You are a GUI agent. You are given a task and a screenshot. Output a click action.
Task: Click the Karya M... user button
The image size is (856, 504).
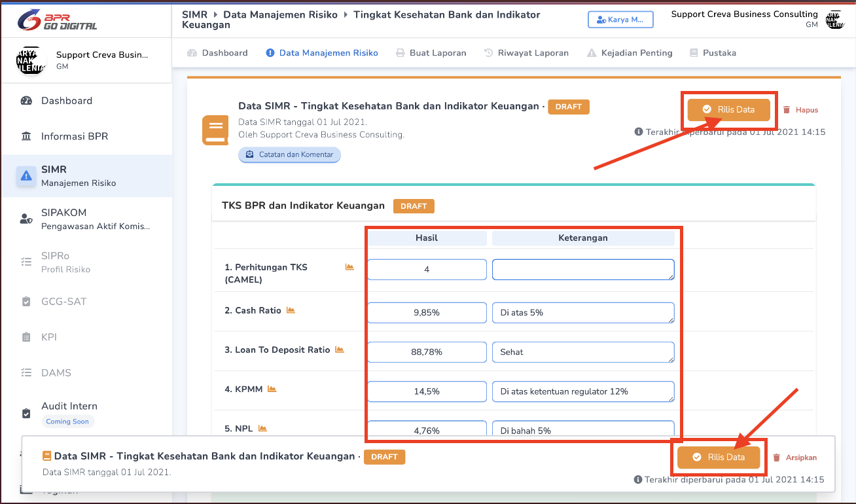(x=620, y=20)
